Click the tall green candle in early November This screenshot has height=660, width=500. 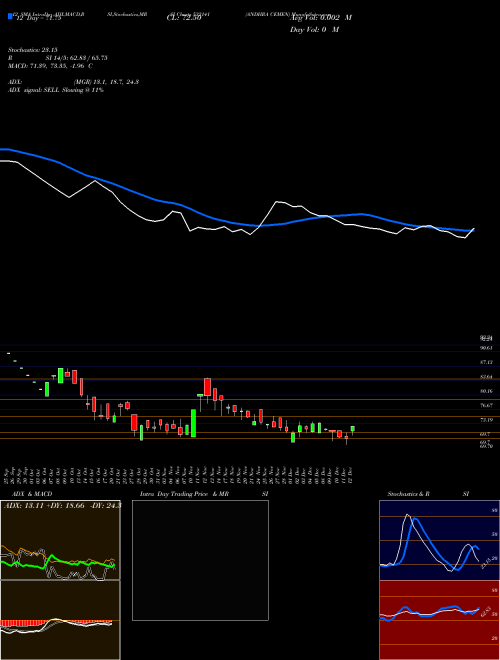point(194,423)
